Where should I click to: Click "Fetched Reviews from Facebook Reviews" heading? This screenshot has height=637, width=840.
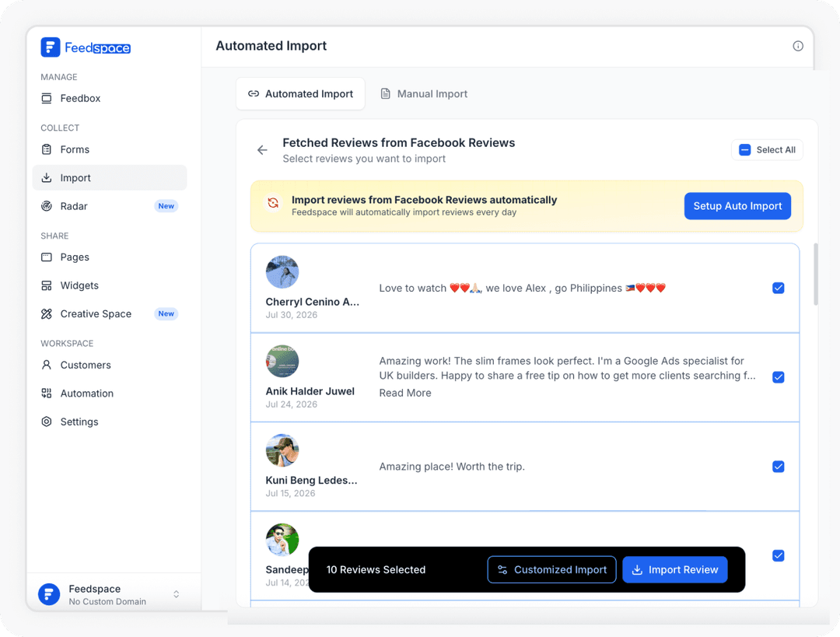coord(398,142)
